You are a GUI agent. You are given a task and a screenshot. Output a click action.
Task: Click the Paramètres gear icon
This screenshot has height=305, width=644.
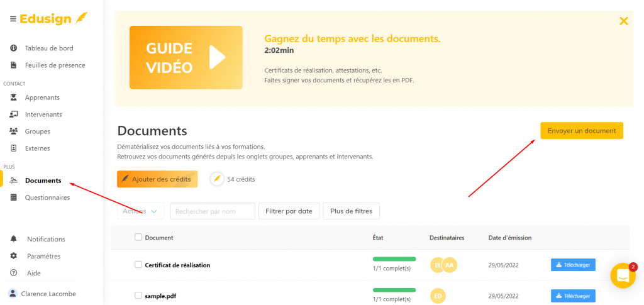(x=14, y=256)
